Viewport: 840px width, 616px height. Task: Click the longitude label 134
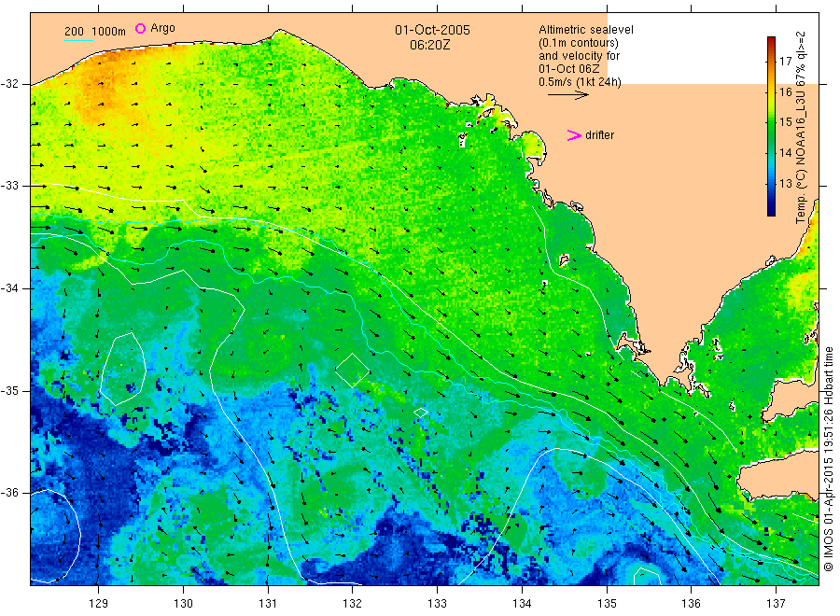pos(522,604)
